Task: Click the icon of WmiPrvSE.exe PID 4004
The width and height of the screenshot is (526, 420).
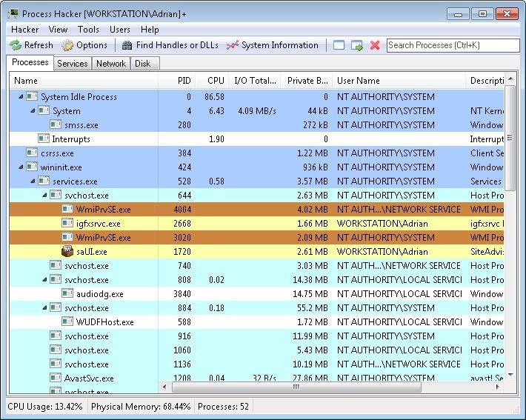Action: pyautogui.click(x=67, y=209)
